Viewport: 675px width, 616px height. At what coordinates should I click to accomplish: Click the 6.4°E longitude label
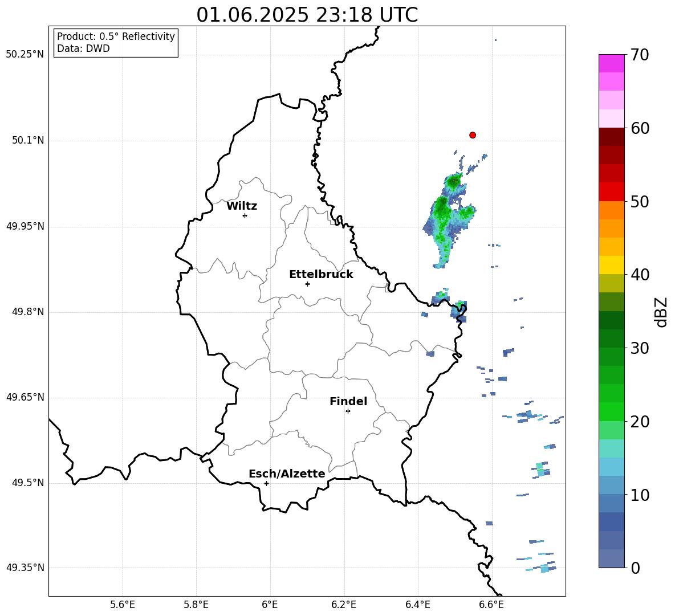coord(417,605)
